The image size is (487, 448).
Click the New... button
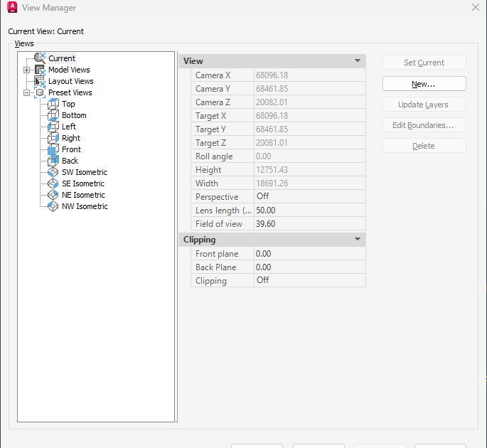(424, 84)
